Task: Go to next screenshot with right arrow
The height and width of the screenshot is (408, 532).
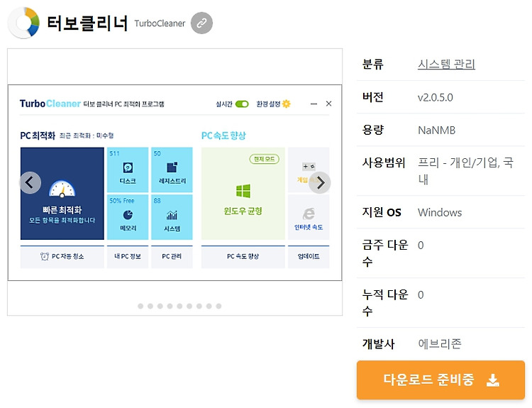Action: click(320, 182)
